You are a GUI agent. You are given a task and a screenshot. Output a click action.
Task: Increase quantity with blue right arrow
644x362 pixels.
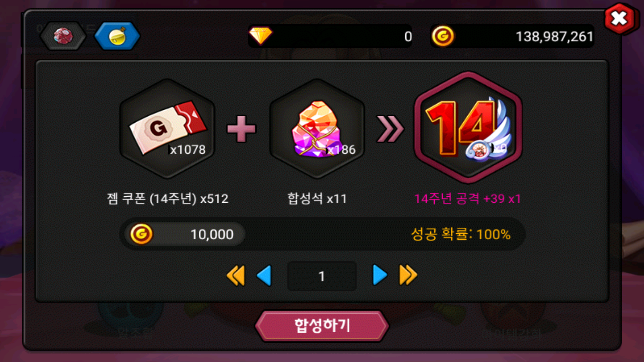click(380, 275)
